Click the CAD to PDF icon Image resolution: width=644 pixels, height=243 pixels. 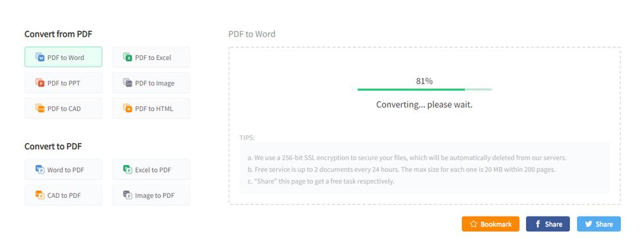point(40,195)
